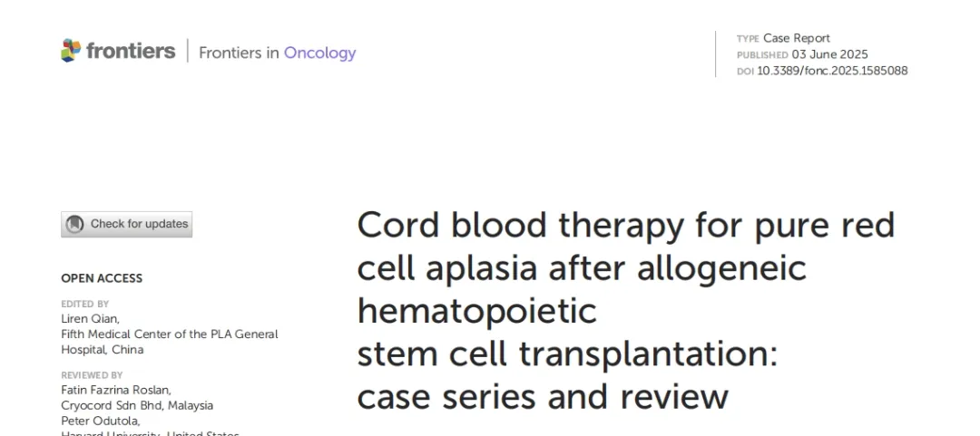Click the EDITED BY label
The height and width of the screenshot is (436, 980).
click(85, 305)
